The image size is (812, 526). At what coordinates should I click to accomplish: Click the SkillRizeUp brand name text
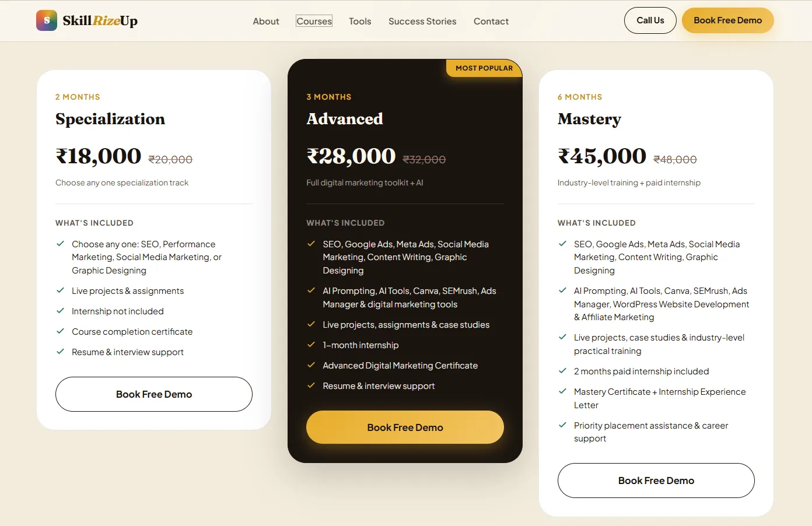click(x=100, y=21)
